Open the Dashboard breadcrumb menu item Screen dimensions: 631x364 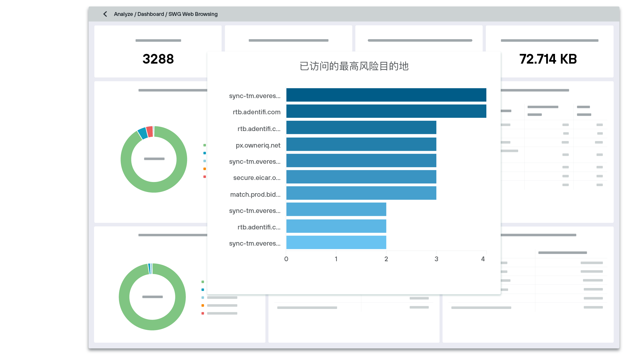click(151, 14)
